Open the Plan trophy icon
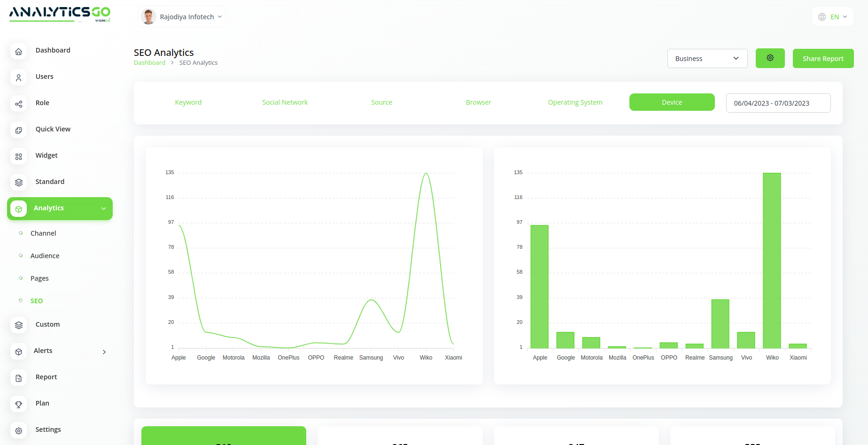 pyautogui.click(x=19, y=404)
